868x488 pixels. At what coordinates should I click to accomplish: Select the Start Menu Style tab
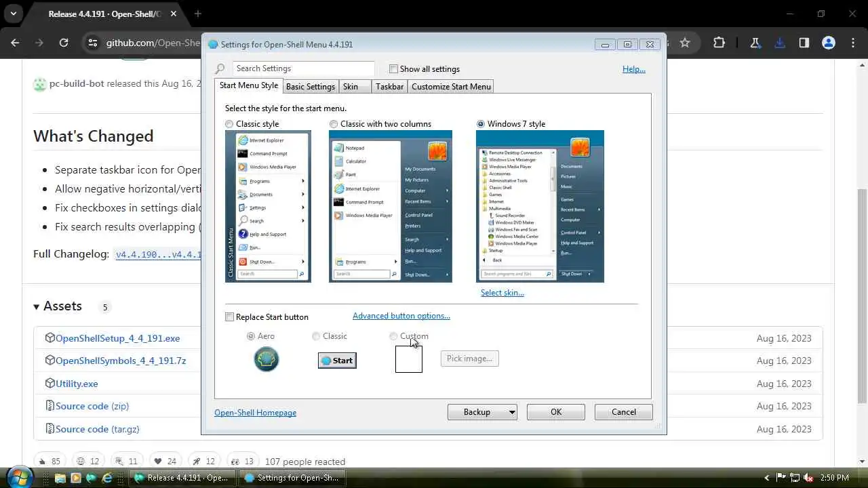[x=249, y=85]
